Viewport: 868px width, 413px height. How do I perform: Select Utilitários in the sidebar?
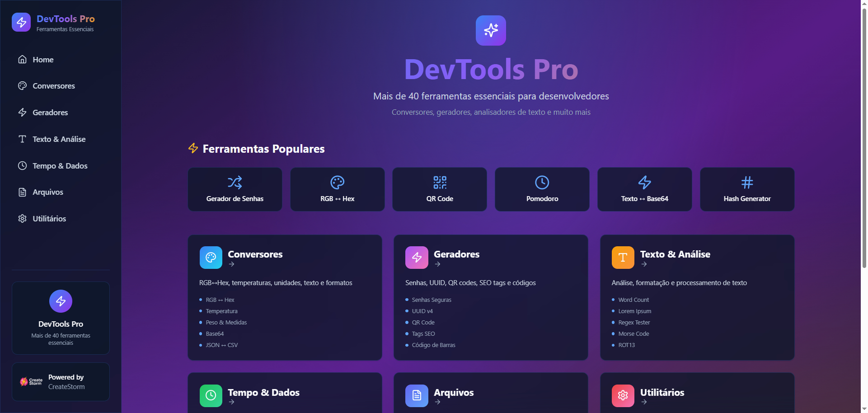point(61,218)
